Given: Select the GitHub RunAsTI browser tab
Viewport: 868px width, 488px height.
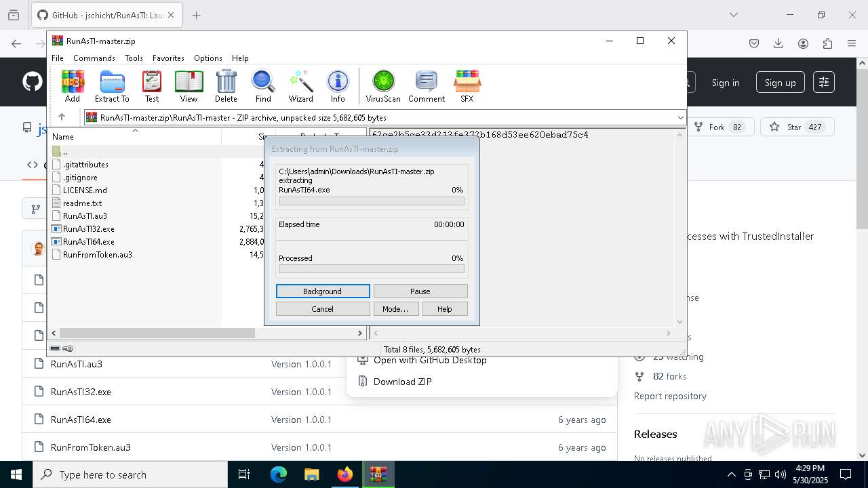Looking at the screenshot, I should click(106, 15).
